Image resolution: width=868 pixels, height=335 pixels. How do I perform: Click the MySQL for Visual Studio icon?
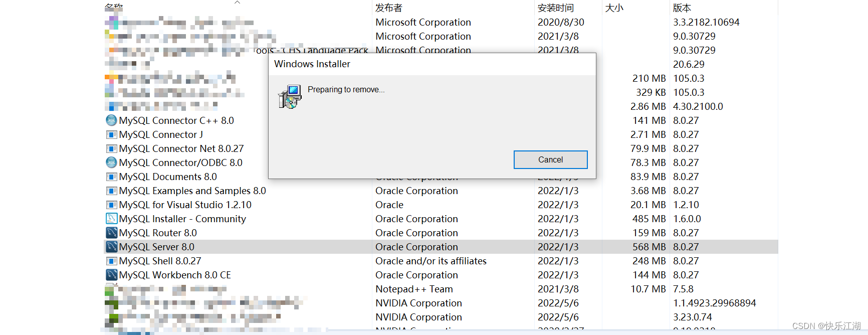(x=111, y=205)
